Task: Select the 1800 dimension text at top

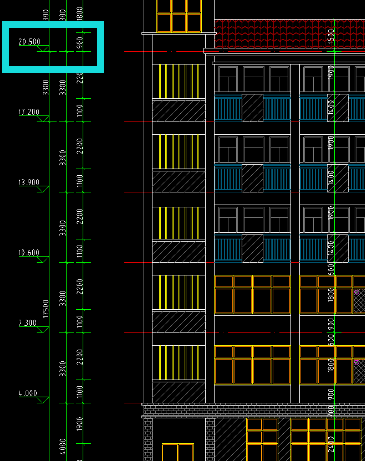Action: coord(80,13)
